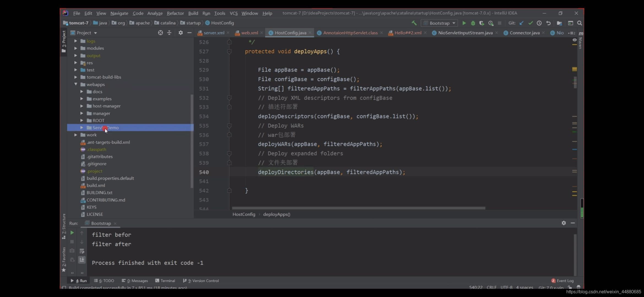Image resolution: width=644 pixels, height=297 pixels.
Task: Click the Build project hammer icon
Action: point(414,23)
